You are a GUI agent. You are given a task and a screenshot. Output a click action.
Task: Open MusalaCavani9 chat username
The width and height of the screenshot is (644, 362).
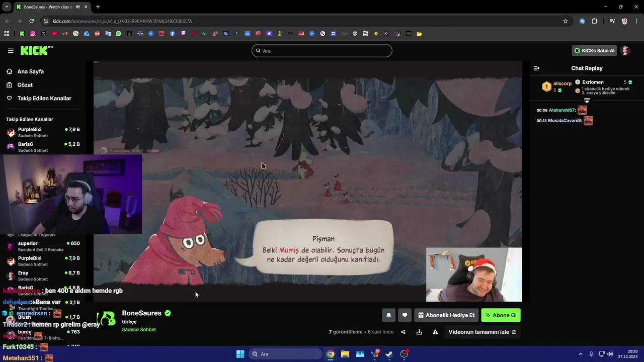(x=565, y=121)
